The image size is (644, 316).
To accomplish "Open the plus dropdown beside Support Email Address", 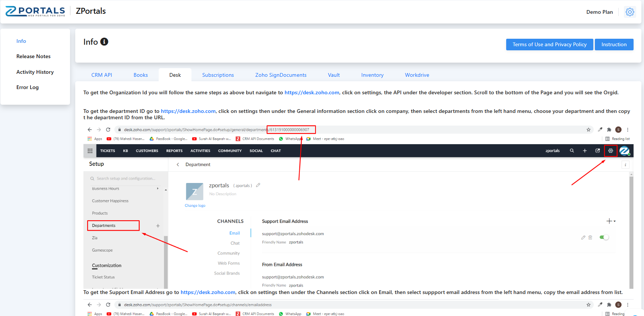I will (x=611, y=221).
